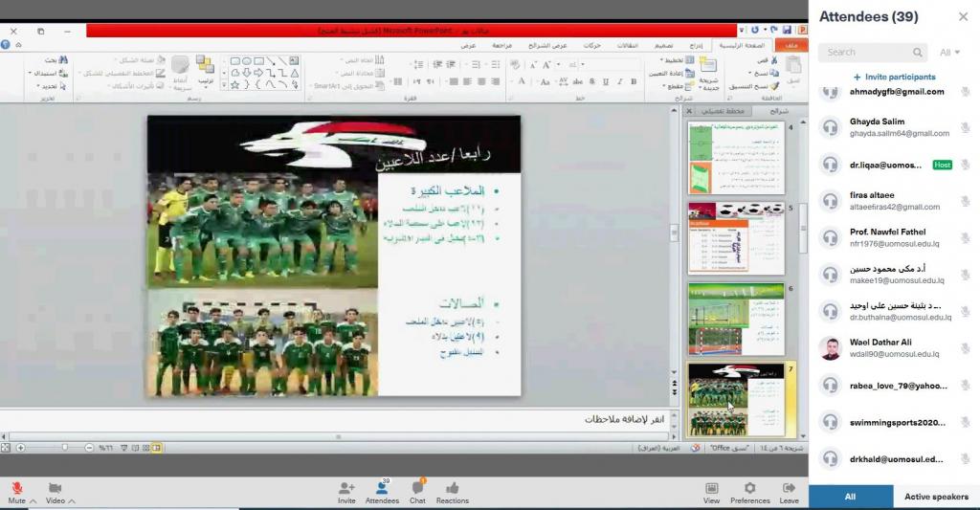The height and width of the screenshot is (510, 980).
Task: Type in the attendees Search field
Action: (866, 53)
